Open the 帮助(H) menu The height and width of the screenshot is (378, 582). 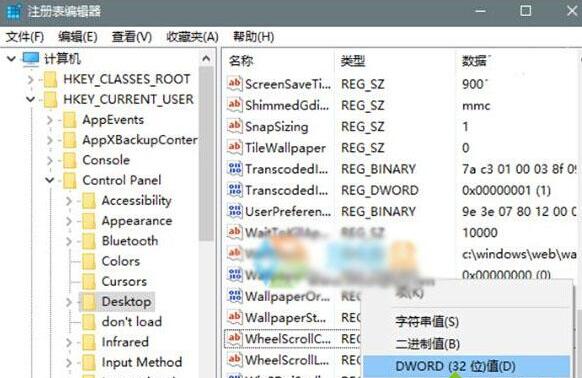pos(253,37)
